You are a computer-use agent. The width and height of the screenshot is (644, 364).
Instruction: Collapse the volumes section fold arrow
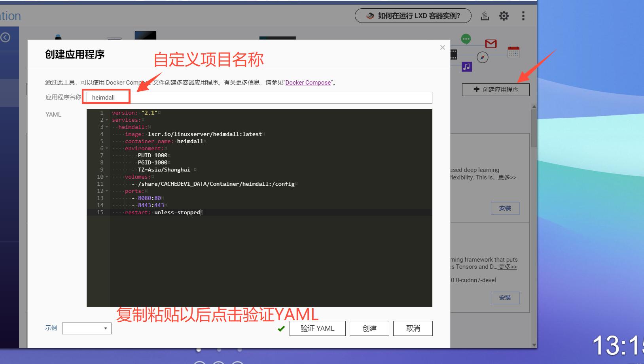(107, 177)
